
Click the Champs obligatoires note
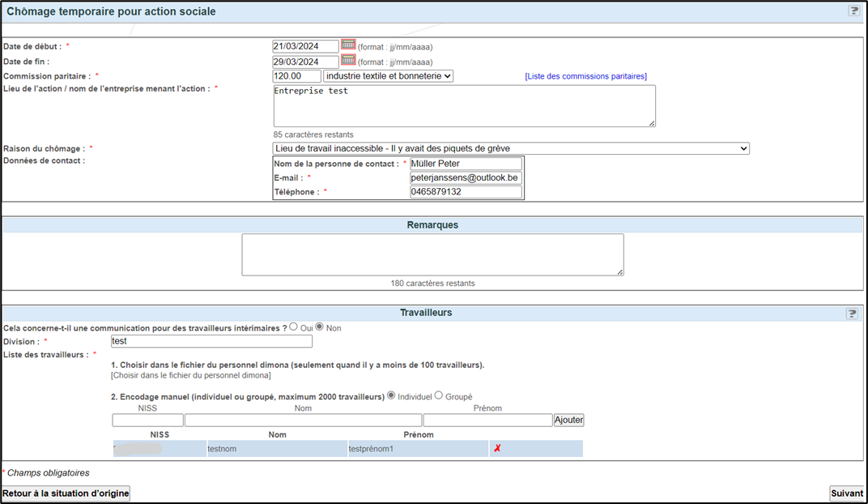click(x=48, y=473)
